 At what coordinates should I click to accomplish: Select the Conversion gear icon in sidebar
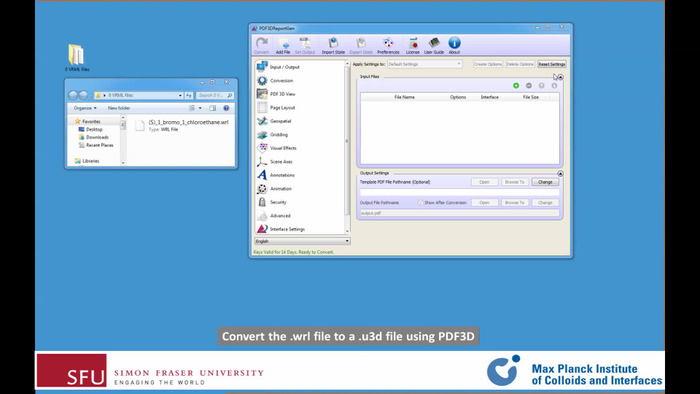click(x=262, y=80)
